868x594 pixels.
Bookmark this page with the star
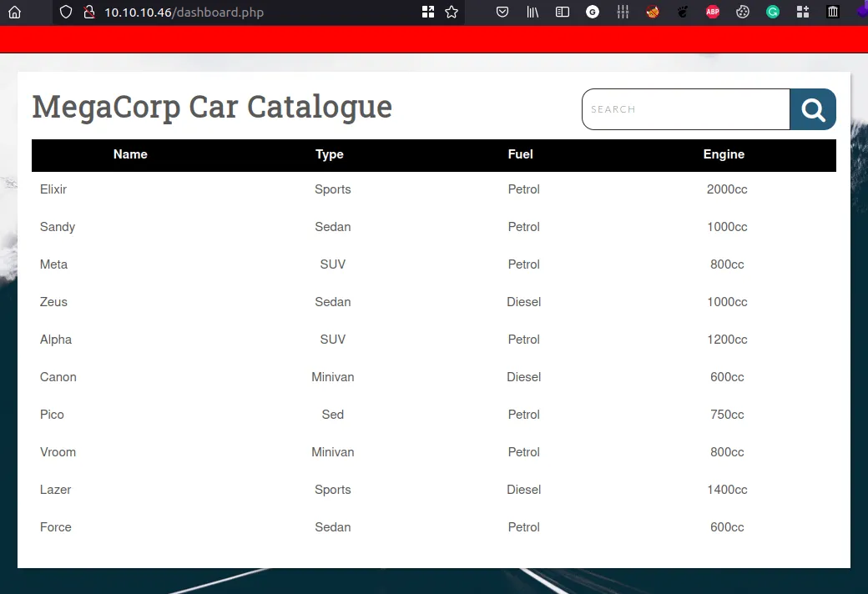[452, 13]
